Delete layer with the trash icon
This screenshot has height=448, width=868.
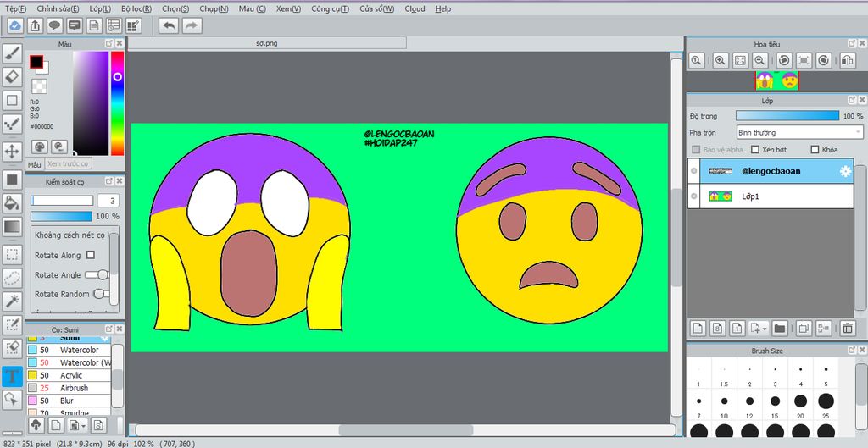[x=848, y=329]
